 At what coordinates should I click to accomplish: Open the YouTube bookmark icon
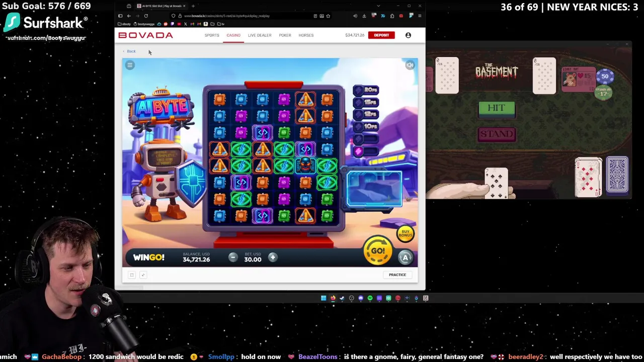click(179, 24)
